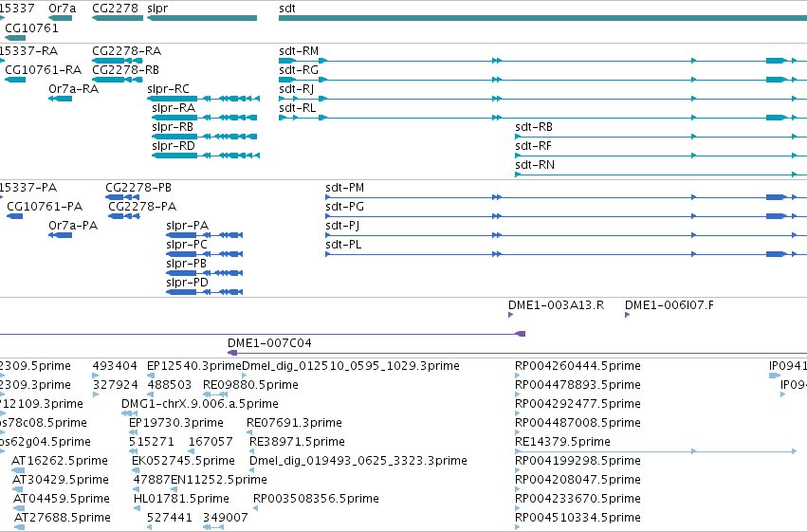Image resolution: width=807 pixels, height=532 pixels.
Task: Select the RE14379.5prime feature
Action: pos(656,451)
